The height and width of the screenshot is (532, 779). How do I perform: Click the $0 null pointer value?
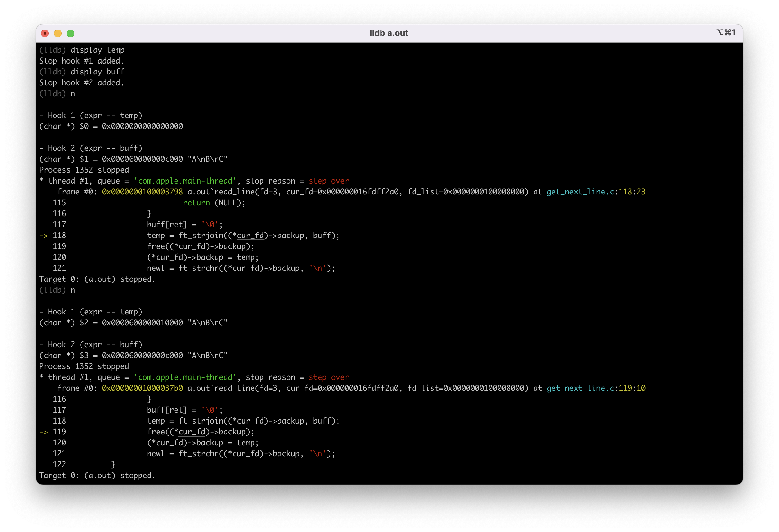click(x=142, y=126)
